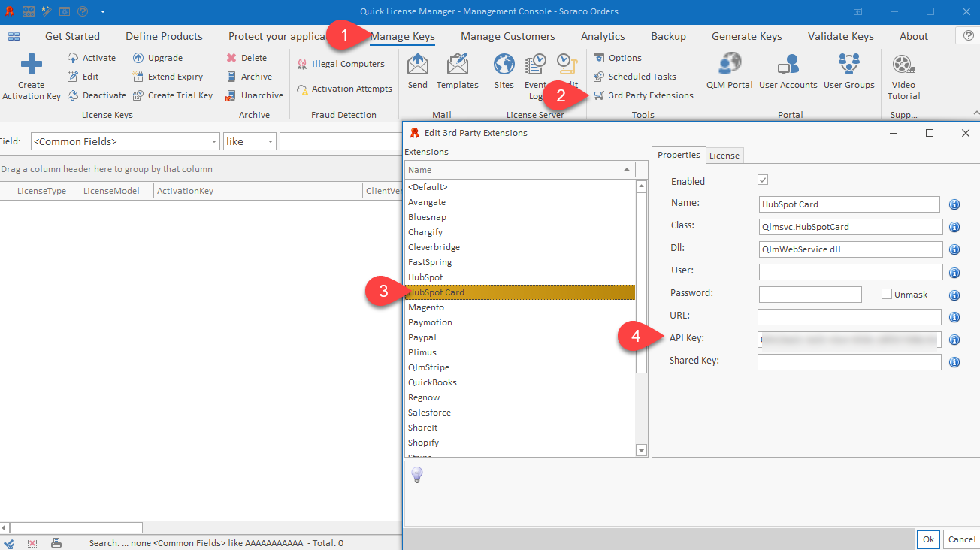Screen dimensions: 980x550
Task: Click the horizontal scrollbar in main grid
Action: [x=75, y=527]
